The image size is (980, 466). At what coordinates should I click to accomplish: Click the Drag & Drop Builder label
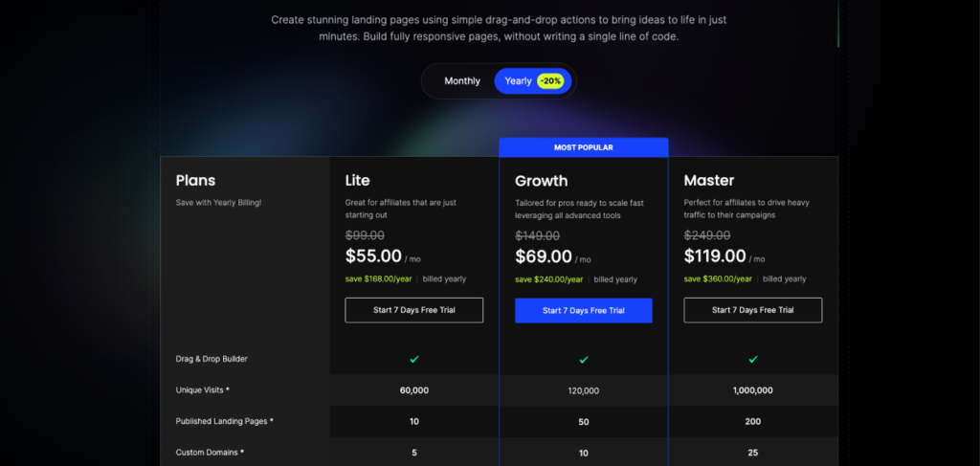pos(212,359)
